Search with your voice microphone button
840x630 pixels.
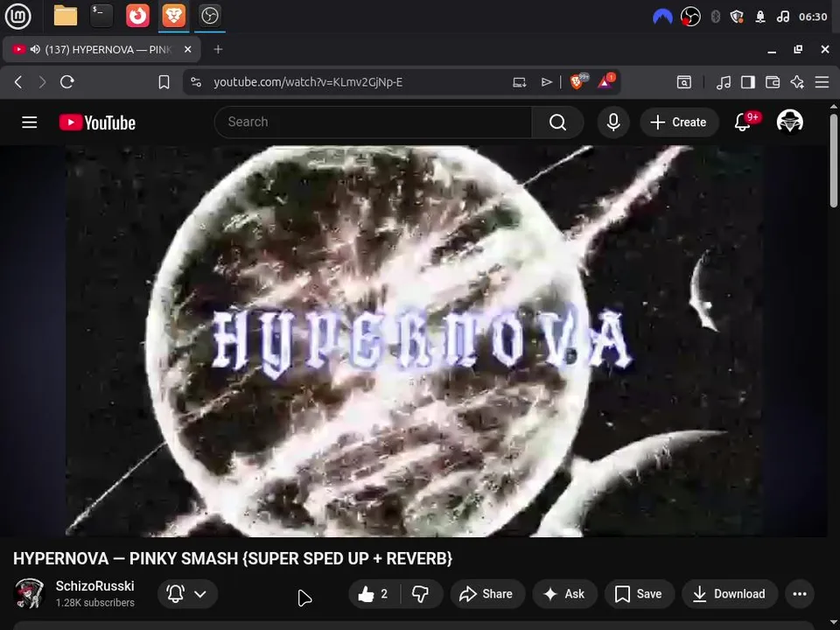coord(613,122)
